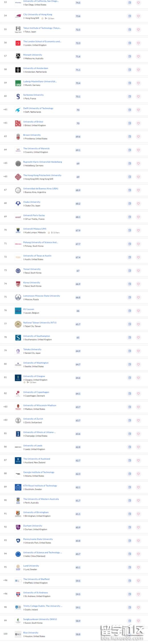The height and width of the screenshot is (644, 148).
Task: Click the Osaka University logo
Action: [18, 204]
